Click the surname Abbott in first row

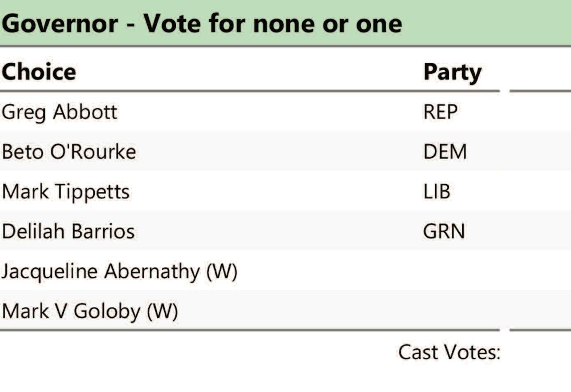(x=85, y=112)
